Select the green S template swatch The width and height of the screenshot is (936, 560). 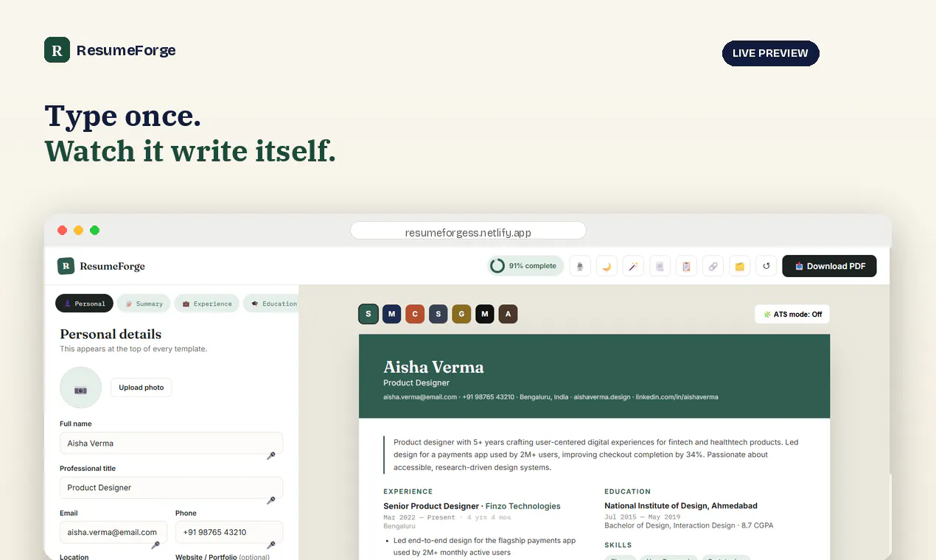pos(369,314)
